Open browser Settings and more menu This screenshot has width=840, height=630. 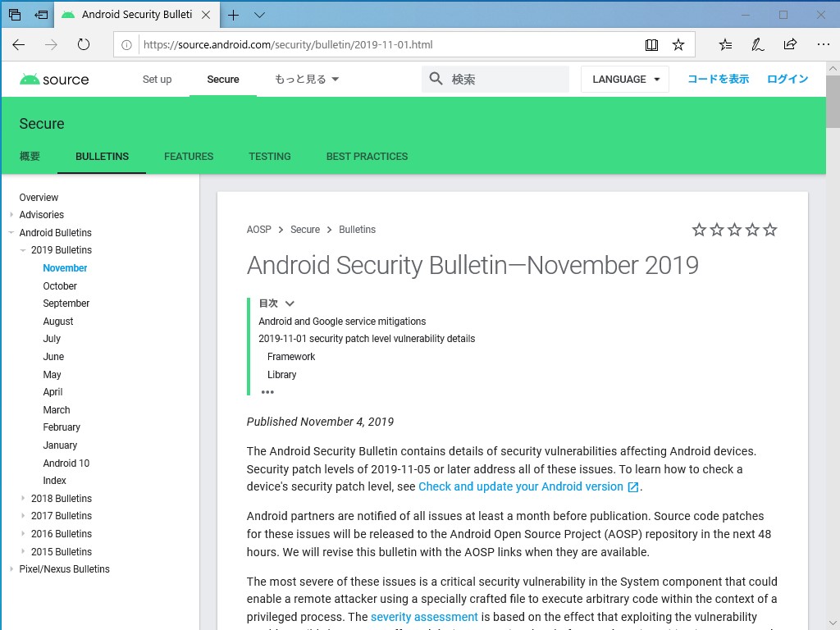pyautogui.click(x=824, y=44)
